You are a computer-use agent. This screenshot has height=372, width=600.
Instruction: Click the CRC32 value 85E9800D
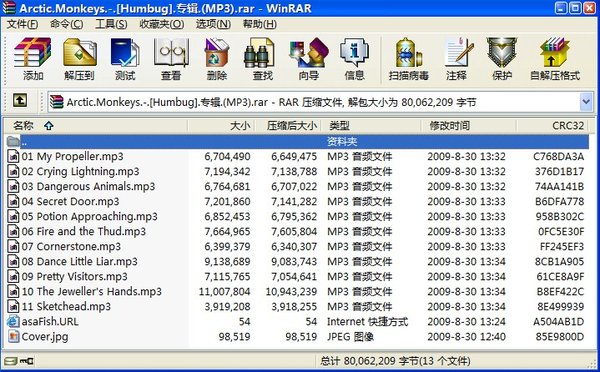tap(559, 337)
